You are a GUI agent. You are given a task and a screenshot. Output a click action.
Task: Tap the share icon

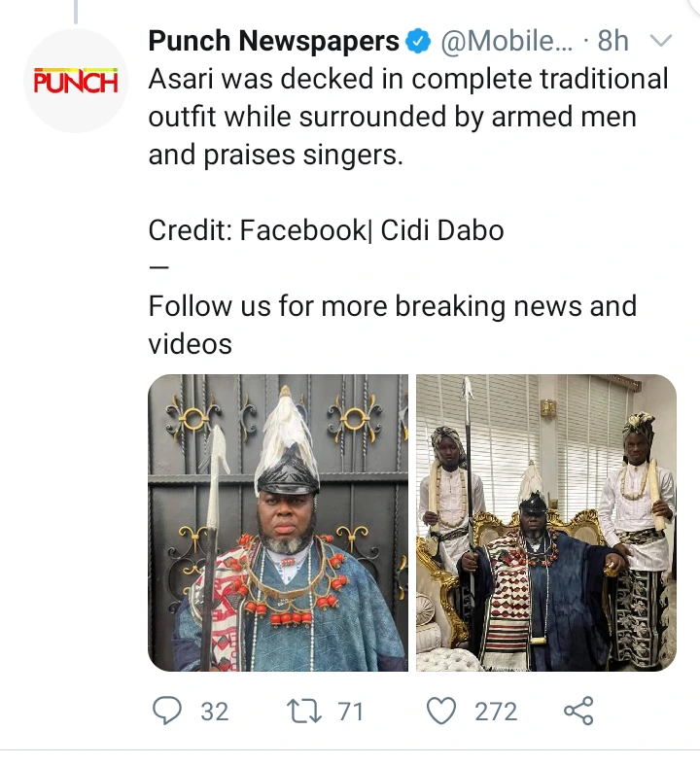click(578, 712)
